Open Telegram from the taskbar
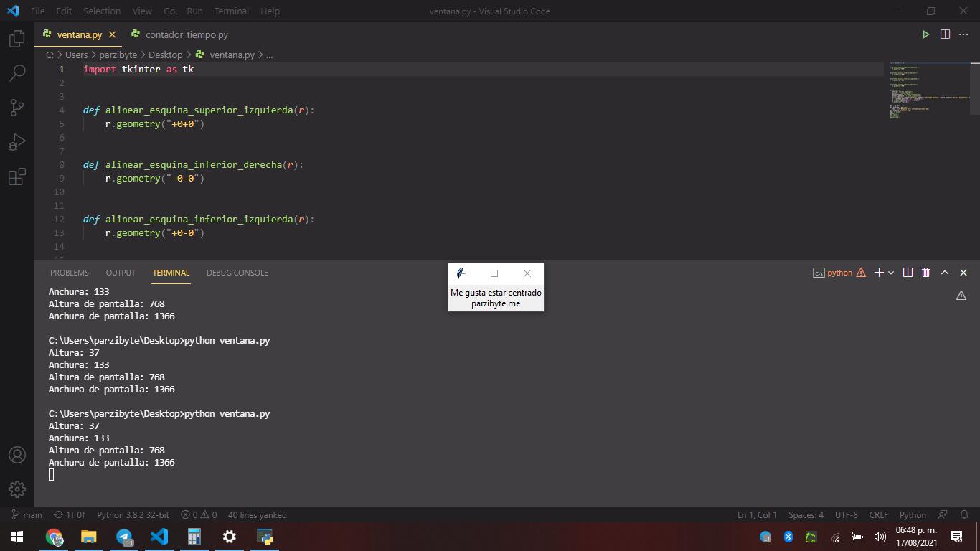 pyautogui.click(x=124, y=536)
